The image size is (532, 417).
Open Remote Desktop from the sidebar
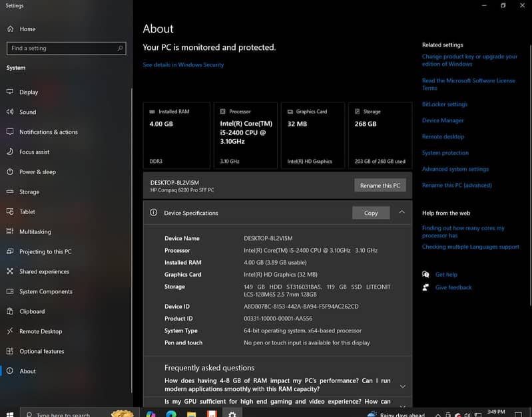coord(40,332)
